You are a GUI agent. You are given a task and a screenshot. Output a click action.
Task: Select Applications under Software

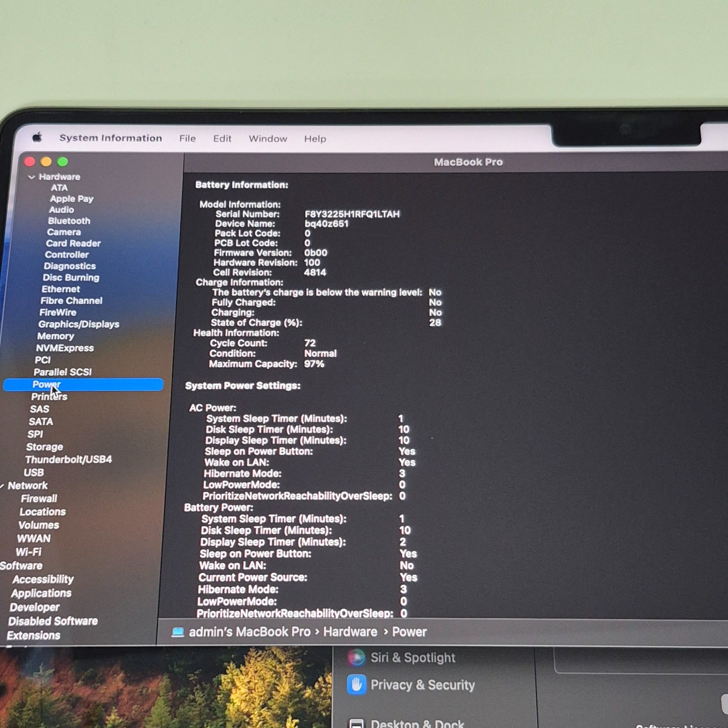pos(41,593)
